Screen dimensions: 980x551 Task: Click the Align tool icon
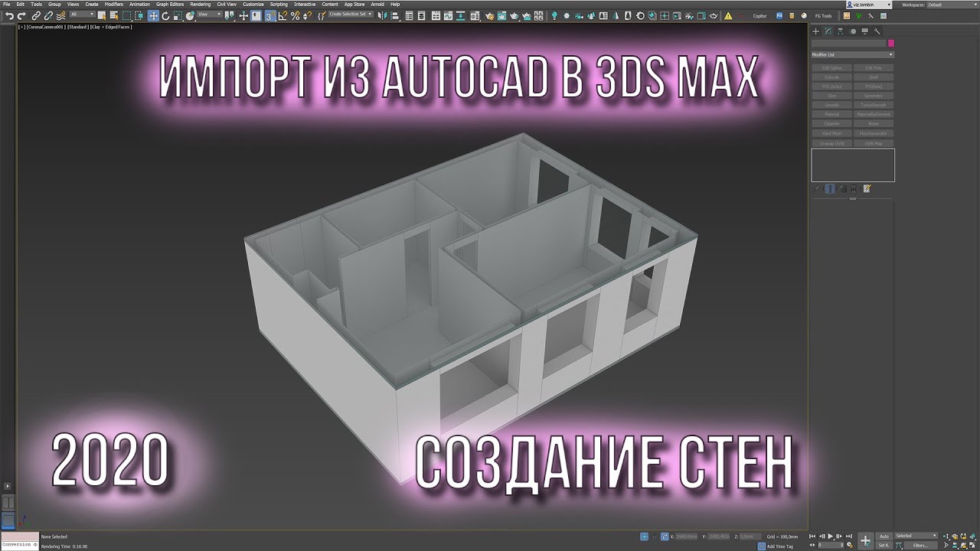394,15
